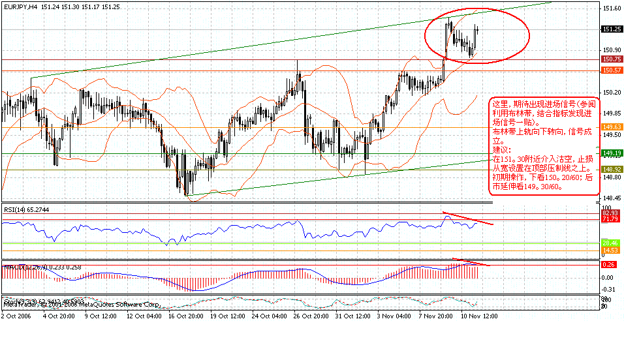Viewport: 624px width, 364px height.
Task: Click the 151.60 price scale label
Action: (612, 8)
